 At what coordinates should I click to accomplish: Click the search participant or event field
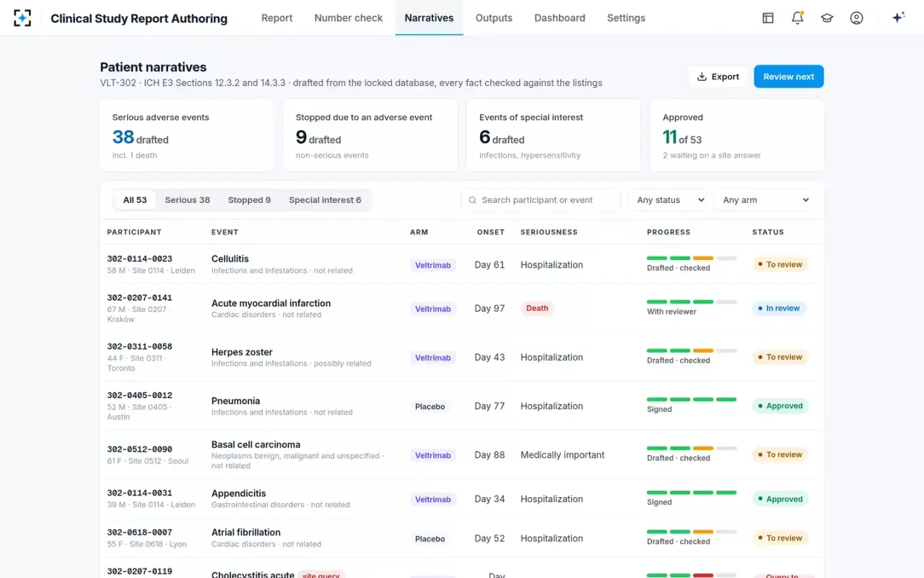tap(541, 200)
